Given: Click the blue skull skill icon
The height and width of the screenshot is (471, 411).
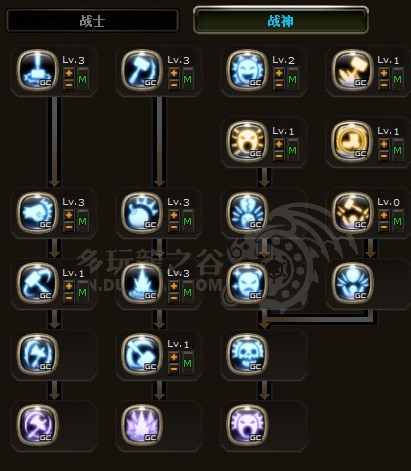Looking at the screenshot, I should 247,354.
